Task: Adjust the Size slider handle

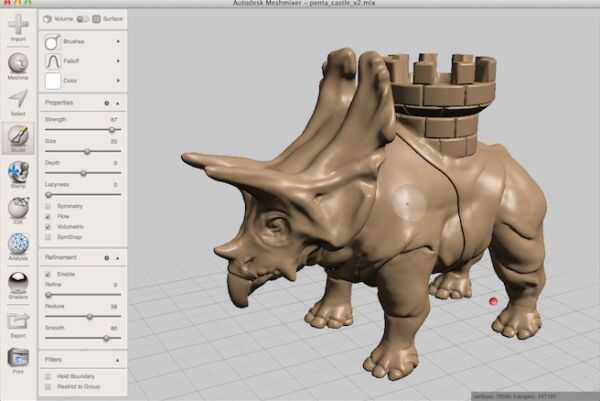Action: click(x=87, y=152)
